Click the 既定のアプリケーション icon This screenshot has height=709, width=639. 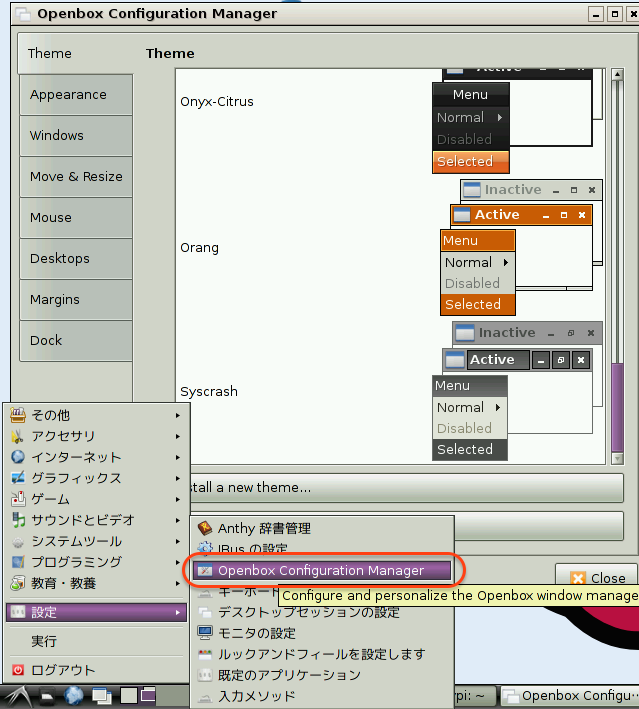[x=205, y=675]
